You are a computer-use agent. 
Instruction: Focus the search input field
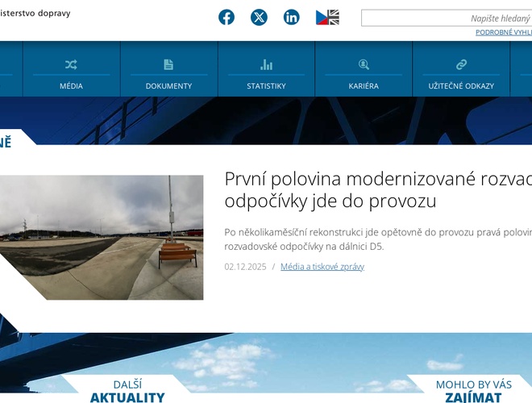447,18
